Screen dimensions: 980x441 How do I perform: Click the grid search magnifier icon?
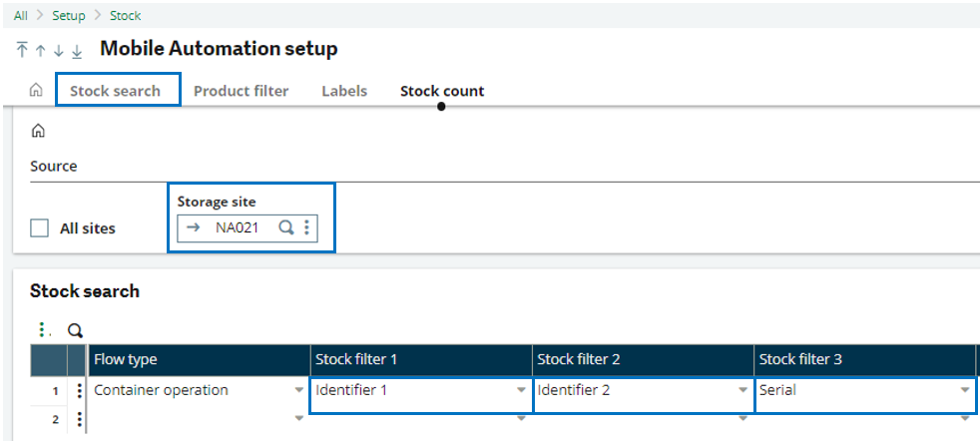tap(74, 330)
